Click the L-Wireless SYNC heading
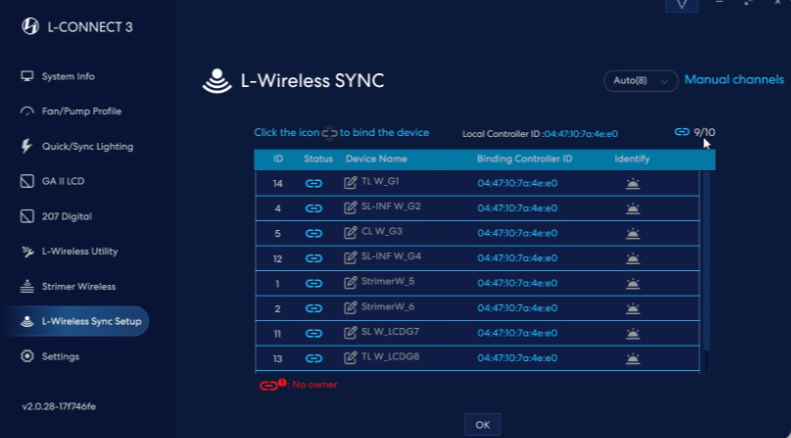The height and width of the screenshot is (438, 791). click(312, 81)
